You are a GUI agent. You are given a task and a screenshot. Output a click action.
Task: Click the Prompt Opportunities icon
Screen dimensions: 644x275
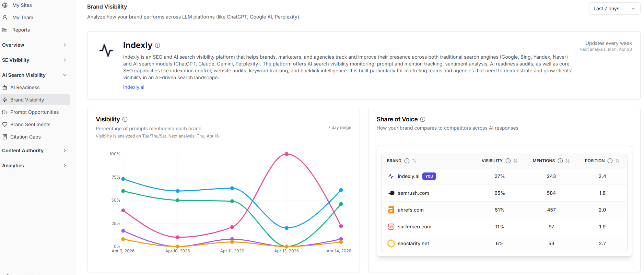click(5, 112)
